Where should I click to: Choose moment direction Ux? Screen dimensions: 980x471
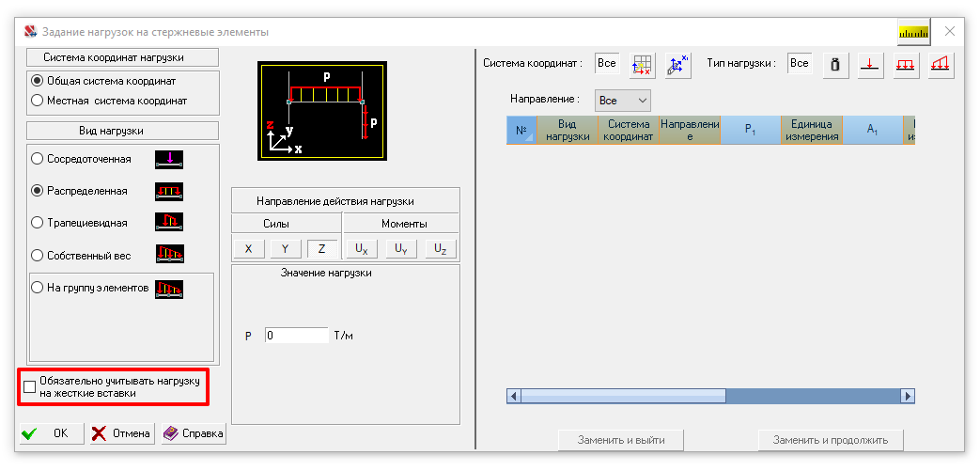click(x=362, y=248)
